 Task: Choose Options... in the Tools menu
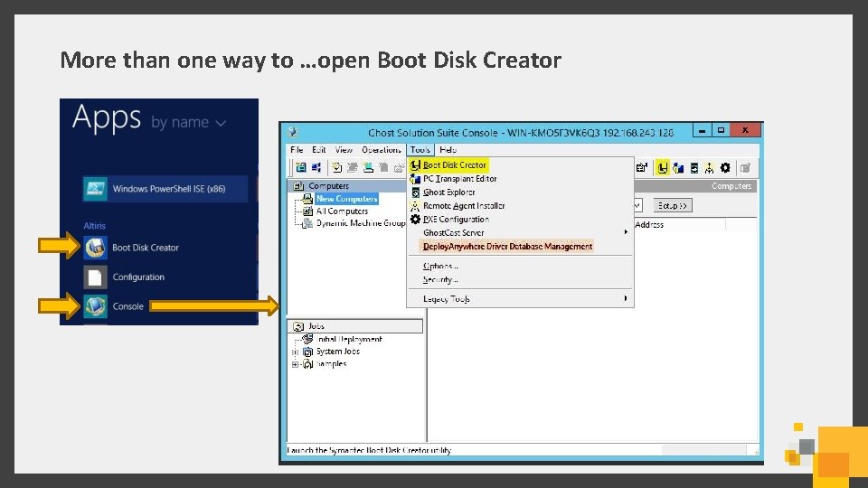click(x=521, y=266)
